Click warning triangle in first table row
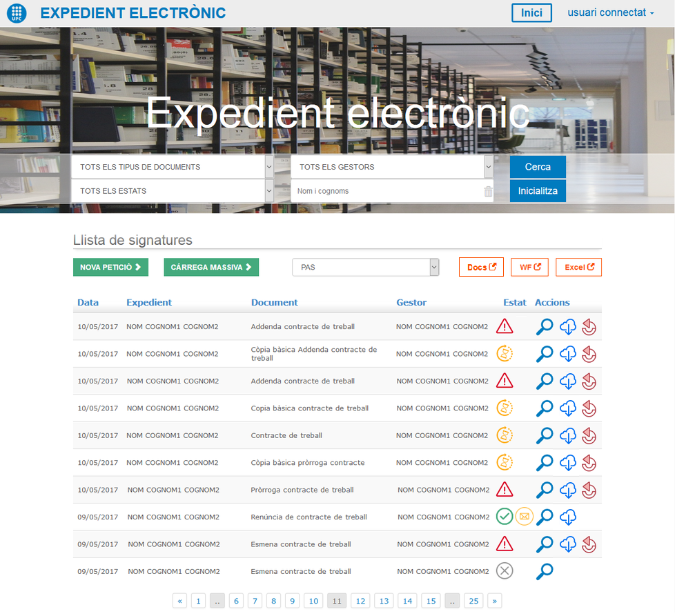The image size is (675, 616). (505, 326)
